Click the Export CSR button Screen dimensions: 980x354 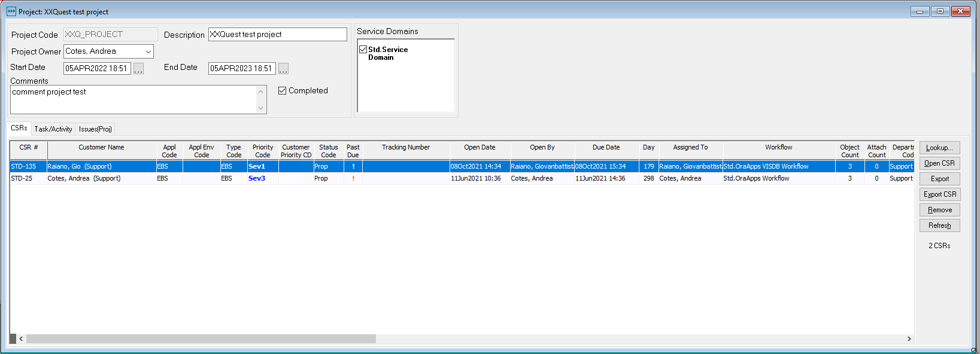(940, 194)
